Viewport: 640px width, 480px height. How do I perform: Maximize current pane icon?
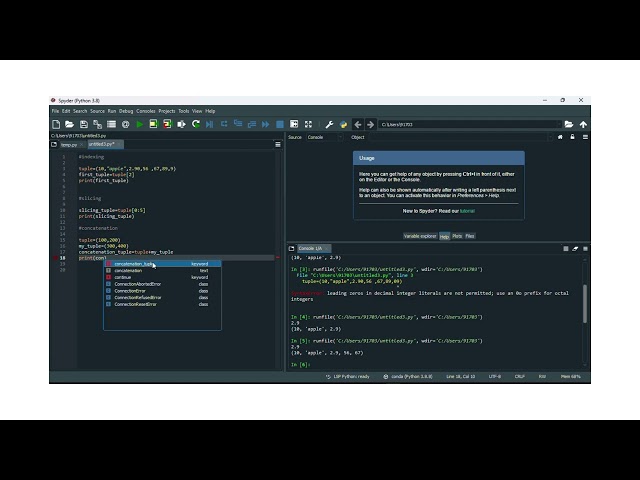[294, 124]
